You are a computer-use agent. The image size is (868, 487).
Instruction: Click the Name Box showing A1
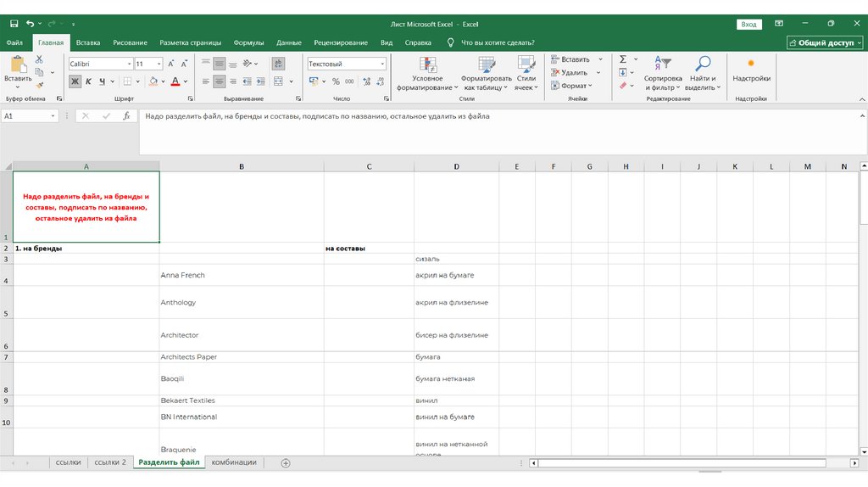25,116
